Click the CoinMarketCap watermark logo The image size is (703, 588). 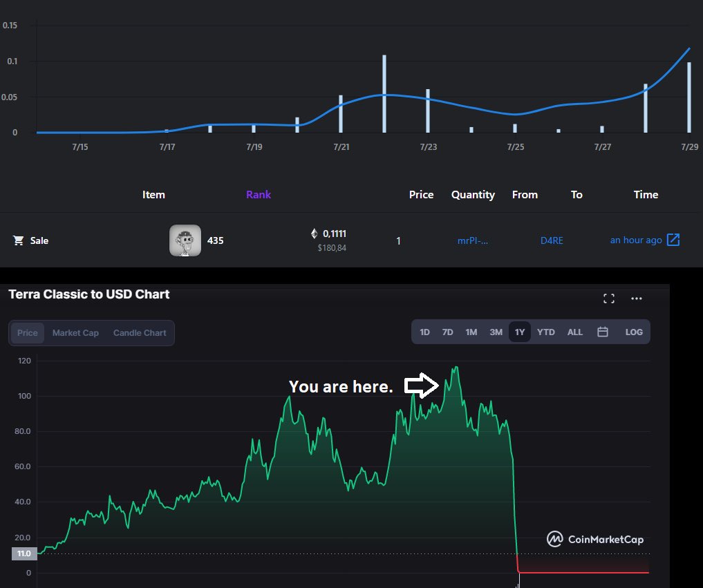(554, 538)
